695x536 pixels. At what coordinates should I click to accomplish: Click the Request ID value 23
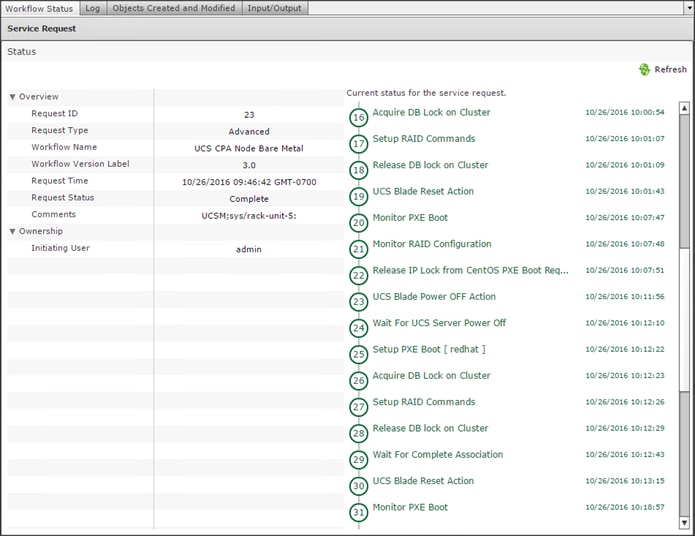[249, 115]
